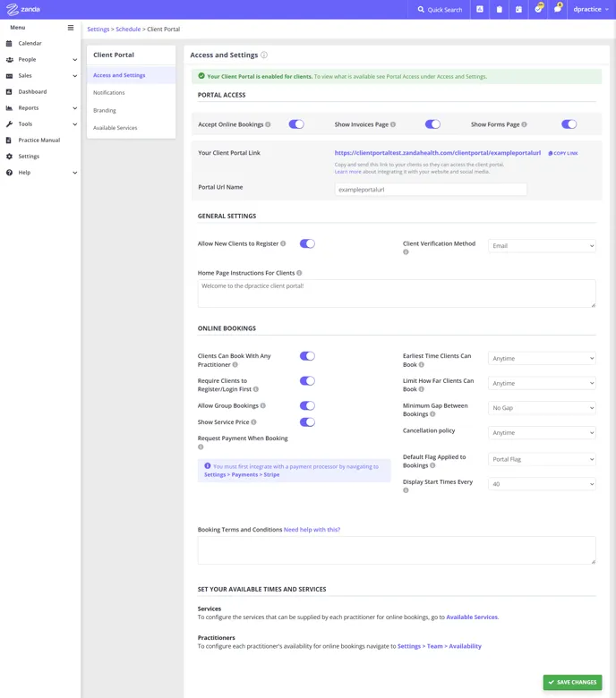Viewport: 616px width, 698px height.
Task: Open tasks checkmark icon with badge
Action: [539, 8]
